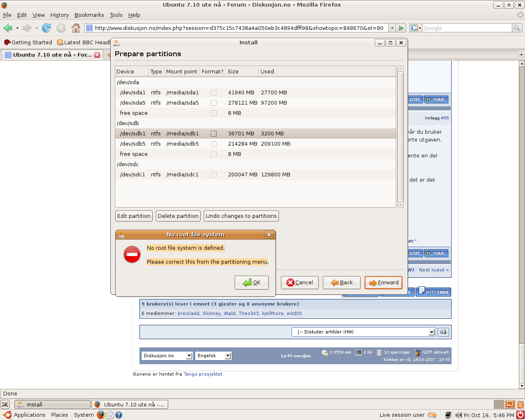Screen dimensions: 525x420
Task: Open the File menu
Action: (7, 15)
